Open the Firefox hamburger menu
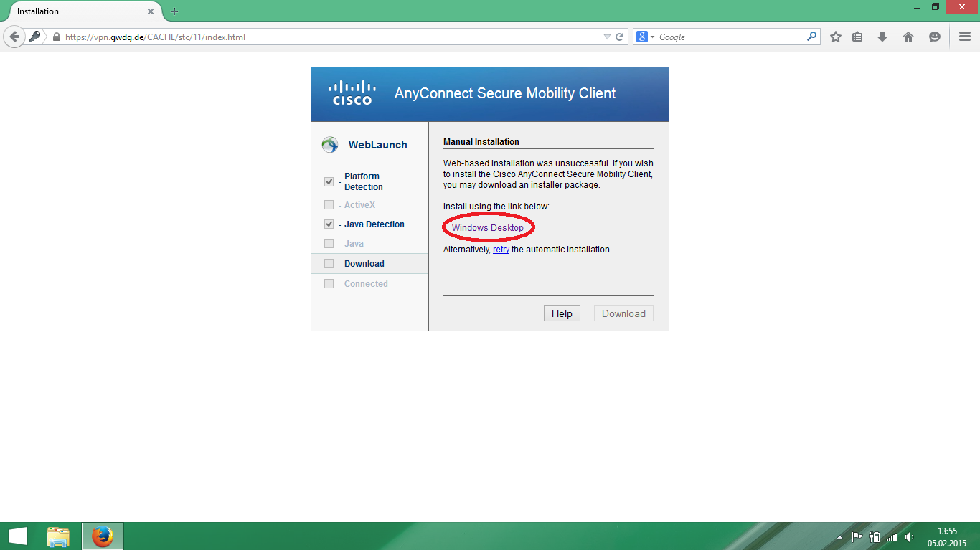The height and width of the screenshot is (550, 980). pyautogui.click(x=965, y=37)
